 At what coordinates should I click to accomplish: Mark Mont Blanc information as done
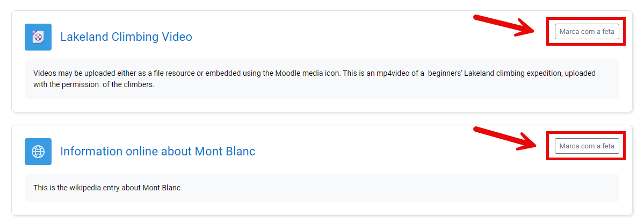point(587,146)
